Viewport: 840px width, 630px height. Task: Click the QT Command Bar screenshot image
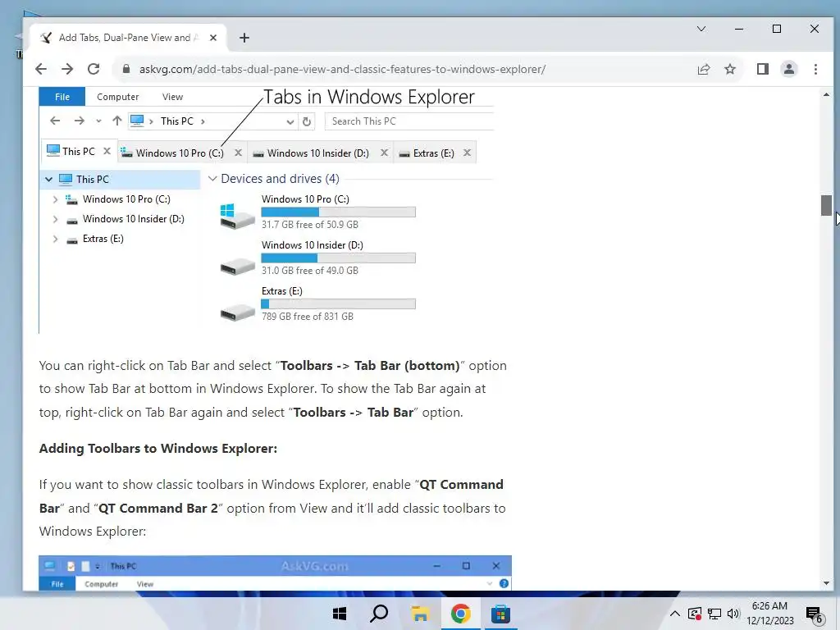click(x=276, y=573)
